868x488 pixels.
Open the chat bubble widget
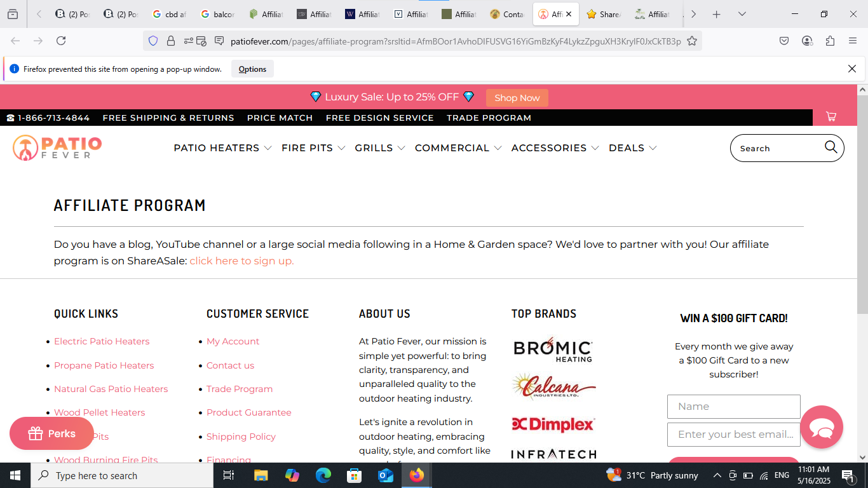click(x=822, y=427)
